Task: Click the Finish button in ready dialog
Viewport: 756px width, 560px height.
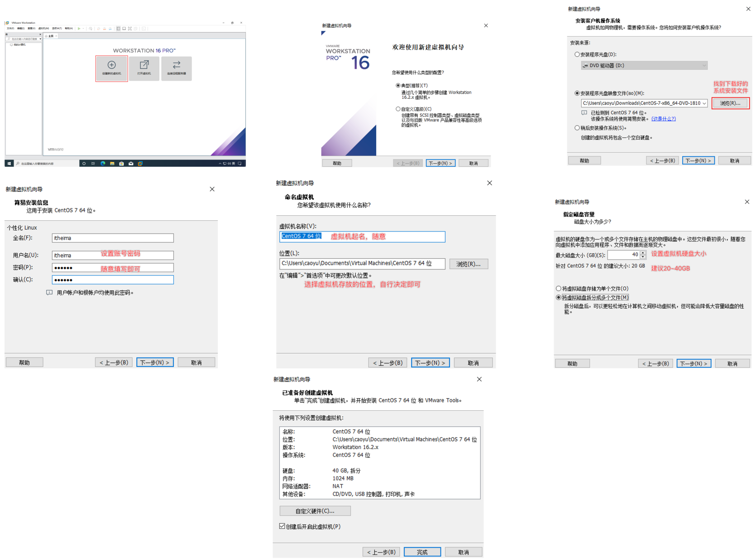Action: (x=422, y=552)
